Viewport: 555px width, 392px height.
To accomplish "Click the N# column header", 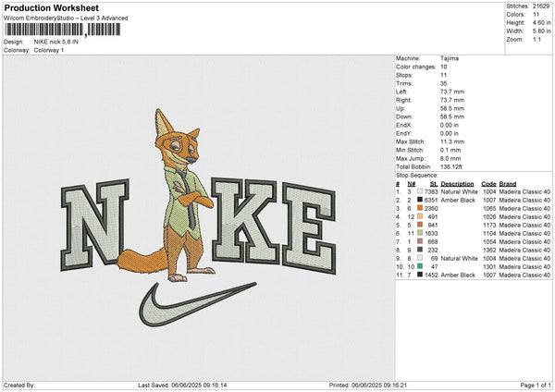I will coord(412,184).
